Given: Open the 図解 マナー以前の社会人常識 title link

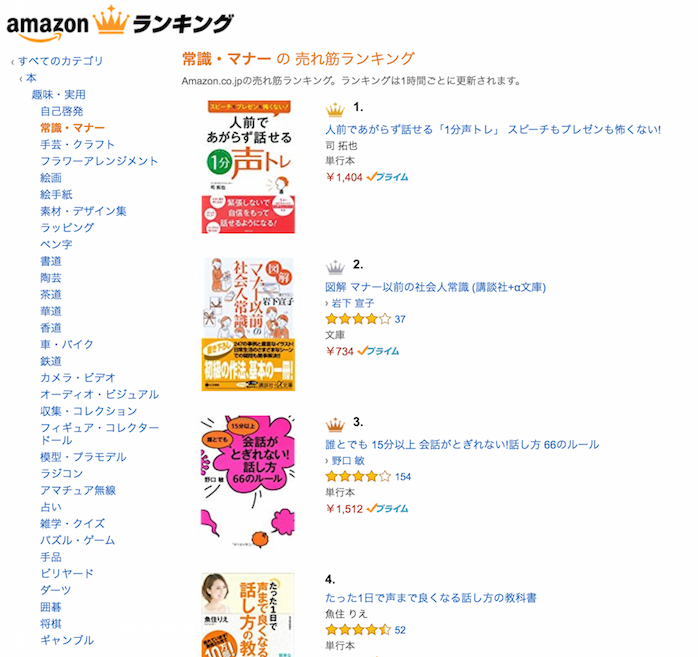Looking at the screenshot, I should (x=436, y=287).
